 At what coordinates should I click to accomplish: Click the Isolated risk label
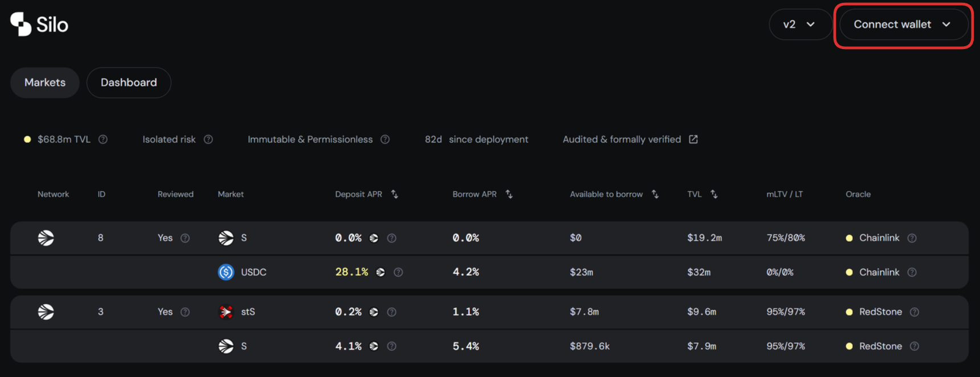[x=169, y=139]
